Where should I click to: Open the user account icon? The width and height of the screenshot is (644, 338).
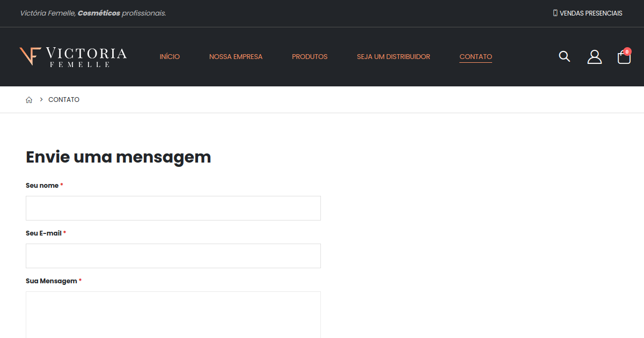(594, 57)
